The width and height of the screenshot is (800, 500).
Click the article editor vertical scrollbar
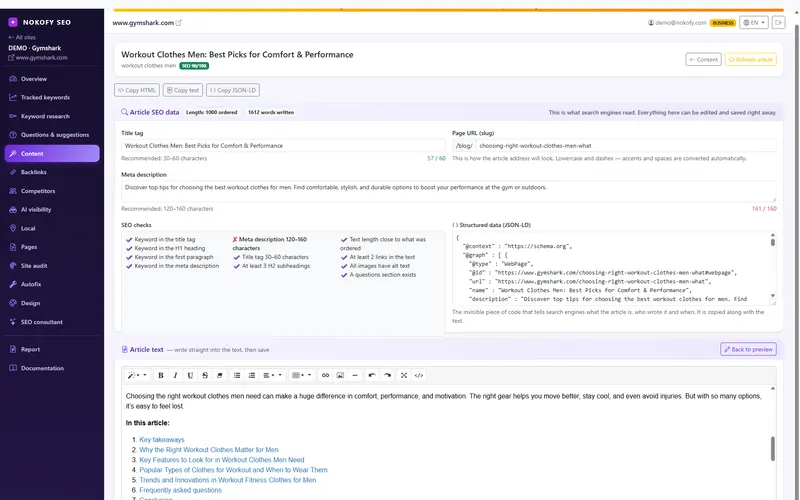tap(772, 449)
